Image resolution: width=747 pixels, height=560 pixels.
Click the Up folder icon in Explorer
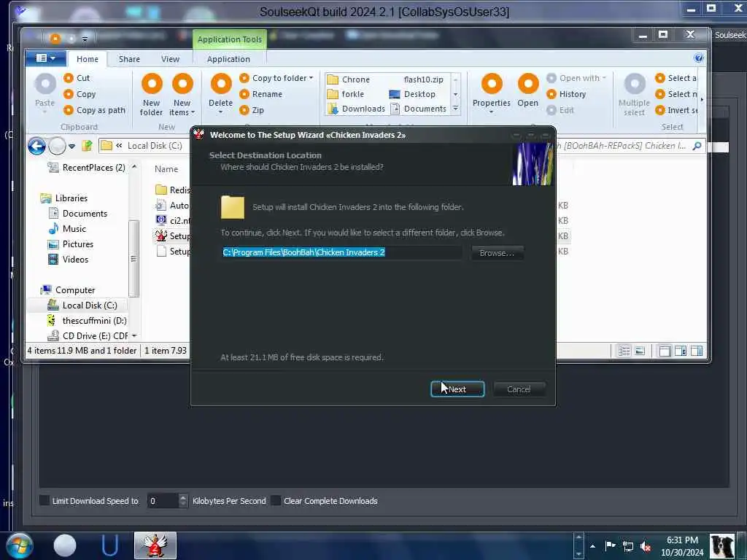[x=87, y=146]
